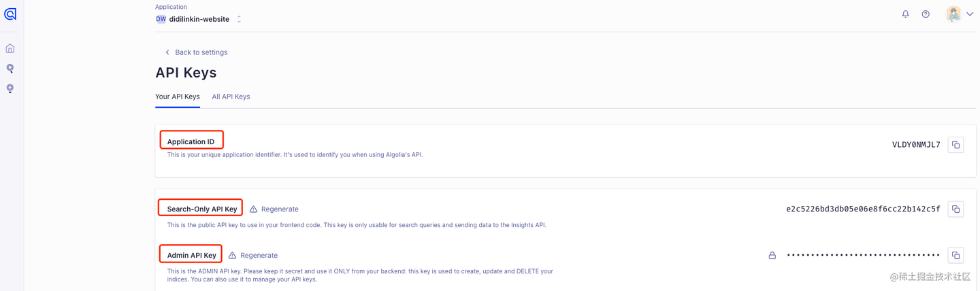The image size is (980, 291).
Task: Click the ADMIN API key warning description
Action: coord(360,275)
